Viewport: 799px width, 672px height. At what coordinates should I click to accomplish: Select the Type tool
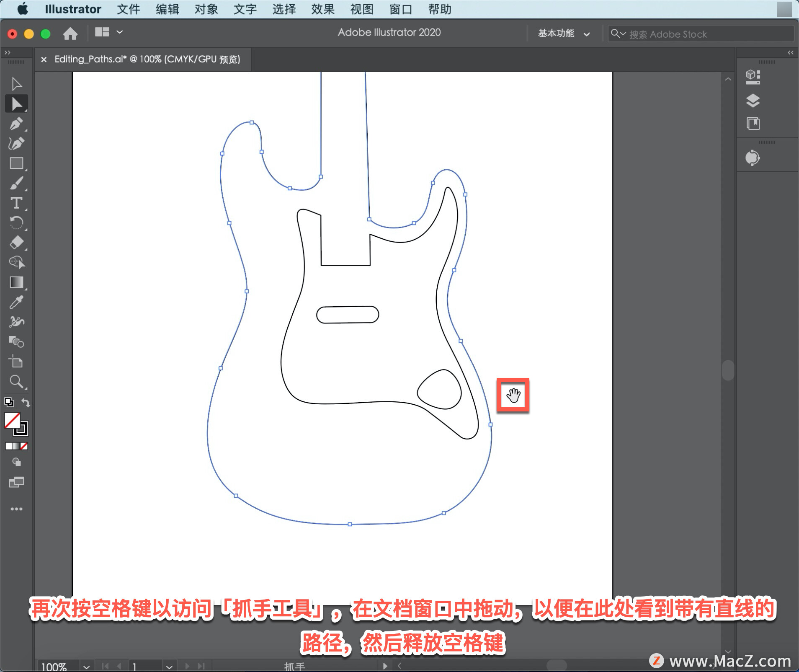pyautogui.click(x=16, y=203)
